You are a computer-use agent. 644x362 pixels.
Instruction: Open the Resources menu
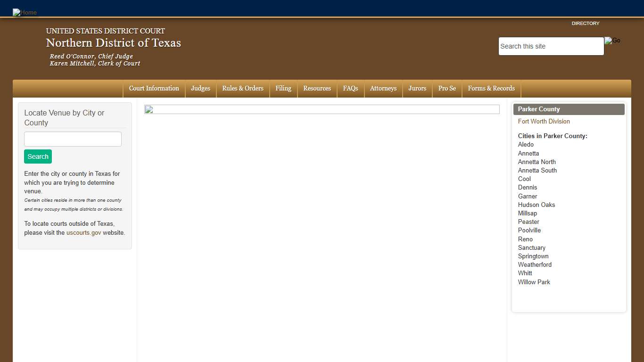(x=317, y=89)
